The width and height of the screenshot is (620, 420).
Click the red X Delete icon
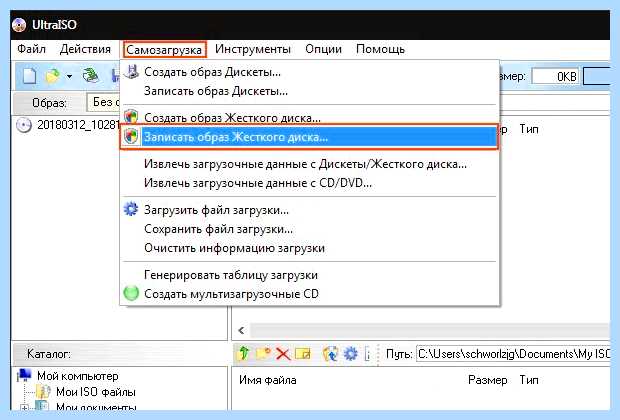[x=283, y=354]
